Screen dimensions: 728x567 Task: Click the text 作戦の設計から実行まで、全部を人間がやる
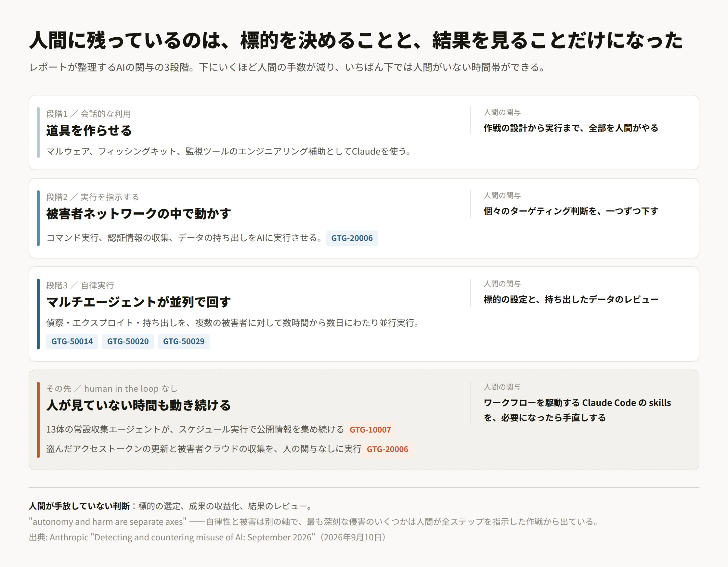[571, 128]
